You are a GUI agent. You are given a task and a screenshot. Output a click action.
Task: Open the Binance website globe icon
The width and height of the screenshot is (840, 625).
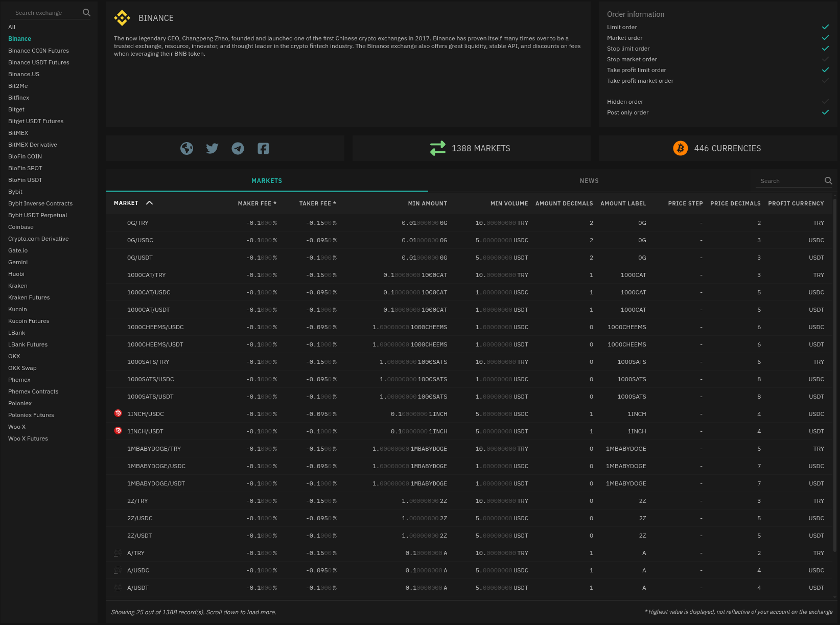click(x=187, y=148)
